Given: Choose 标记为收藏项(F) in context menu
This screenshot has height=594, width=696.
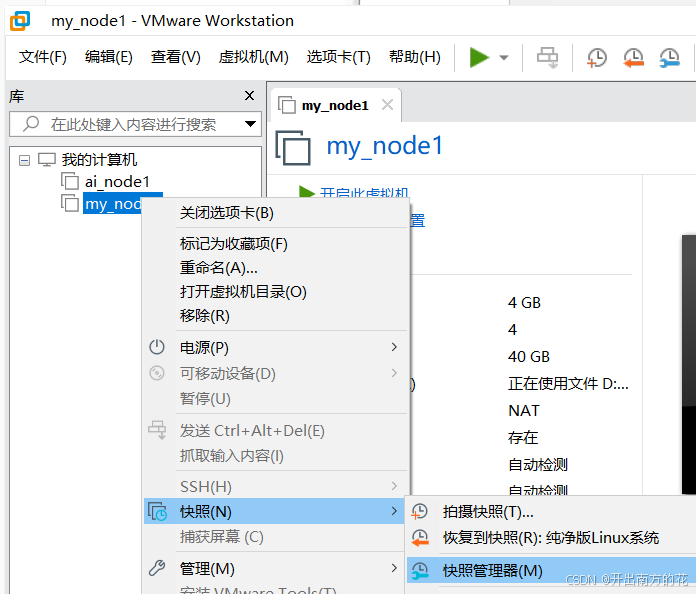Looking at the screenshot, I should point(275,244).
